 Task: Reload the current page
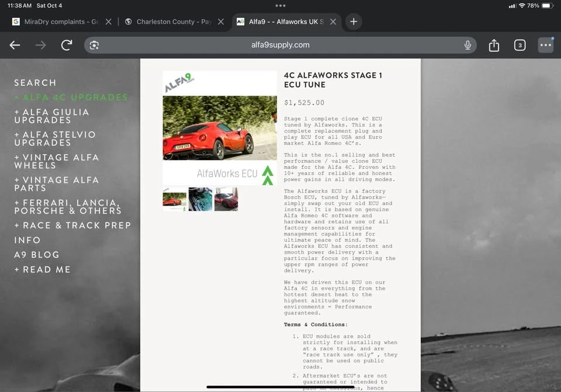pos(67,45)
